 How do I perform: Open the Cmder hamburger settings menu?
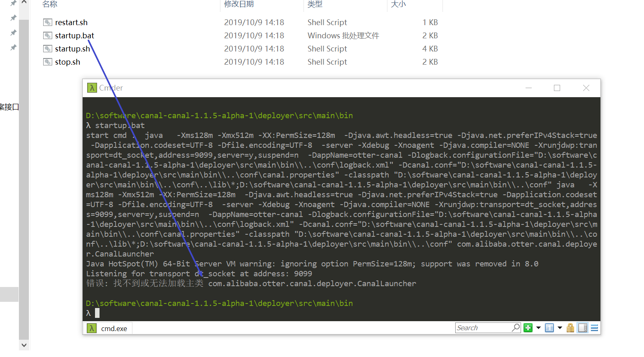tap(594, 328)
